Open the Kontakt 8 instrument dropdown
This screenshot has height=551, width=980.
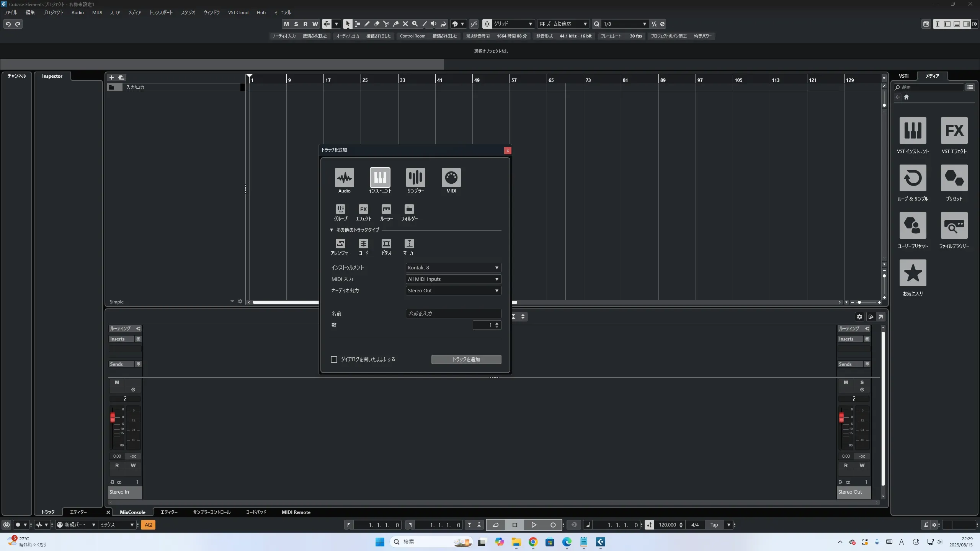tap(453, 268)
